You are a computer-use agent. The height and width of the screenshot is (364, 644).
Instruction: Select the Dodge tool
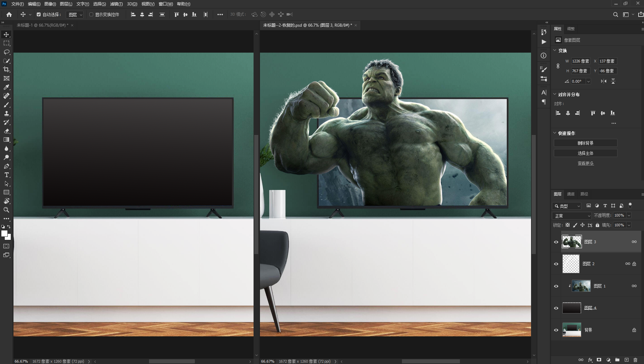pos(6,157)
